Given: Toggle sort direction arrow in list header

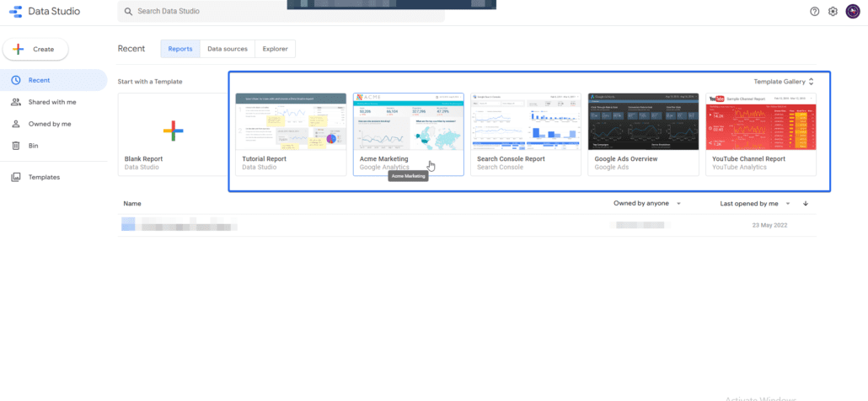Looking at the screenshot, I should 806,204.
